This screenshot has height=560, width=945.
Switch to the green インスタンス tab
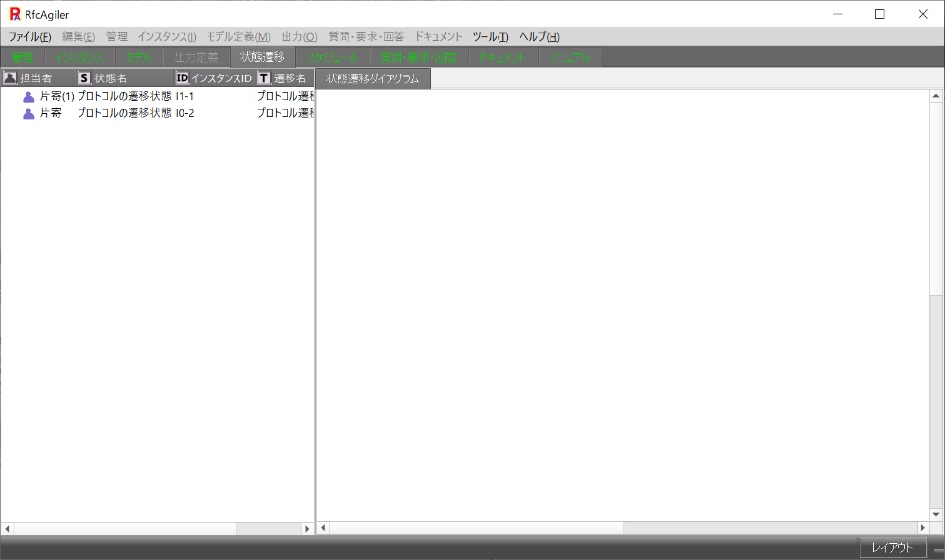coord(79,57)
